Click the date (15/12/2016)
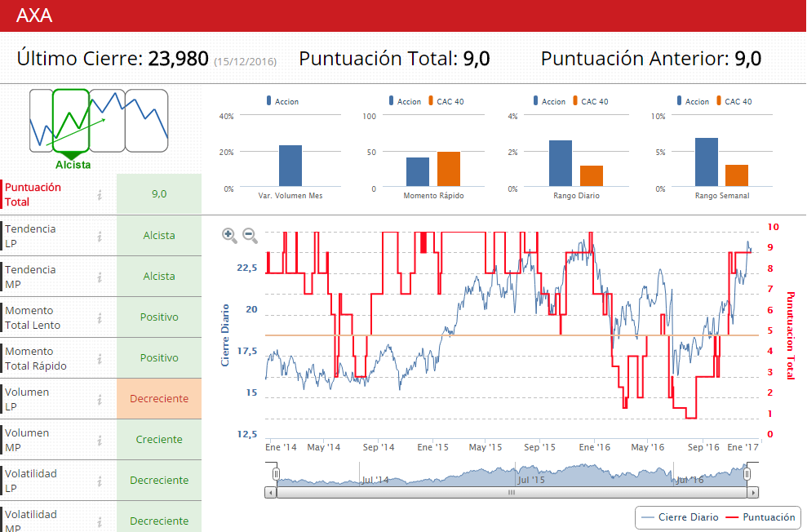This screenshot has height=532, width=807. [245, 62]
